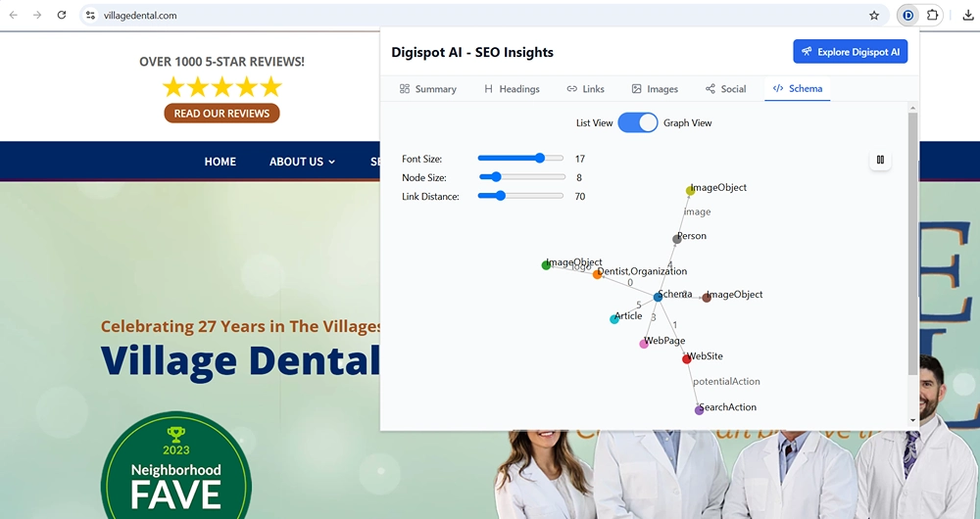The height and width of the screenshot is (519, 980).
Task: Switch to the Links tab
Action: 586,89
